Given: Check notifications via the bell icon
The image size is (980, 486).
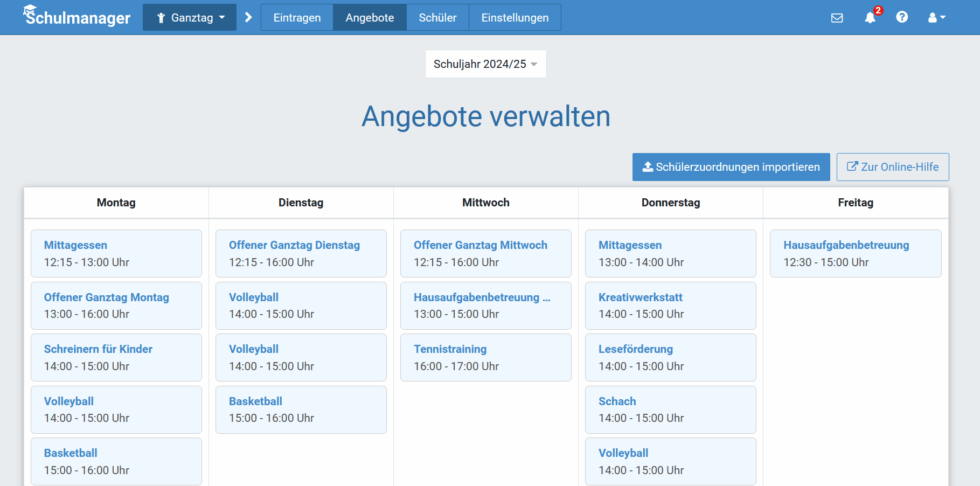Looking at the screenshot, I should point(870,17).
